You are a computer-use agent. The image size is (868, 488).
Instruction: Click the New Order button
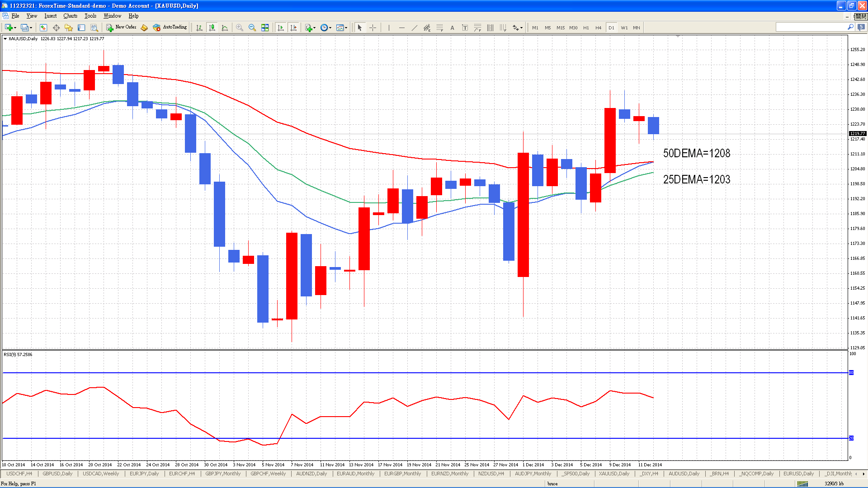[121, 28]
